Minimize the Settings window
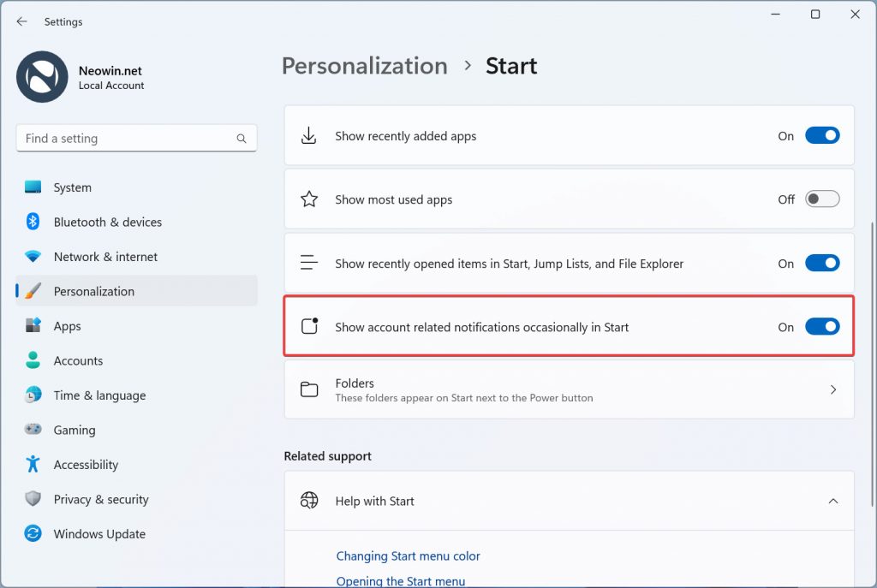This screenshot has height=588, width=877. (x=775, y=15)
